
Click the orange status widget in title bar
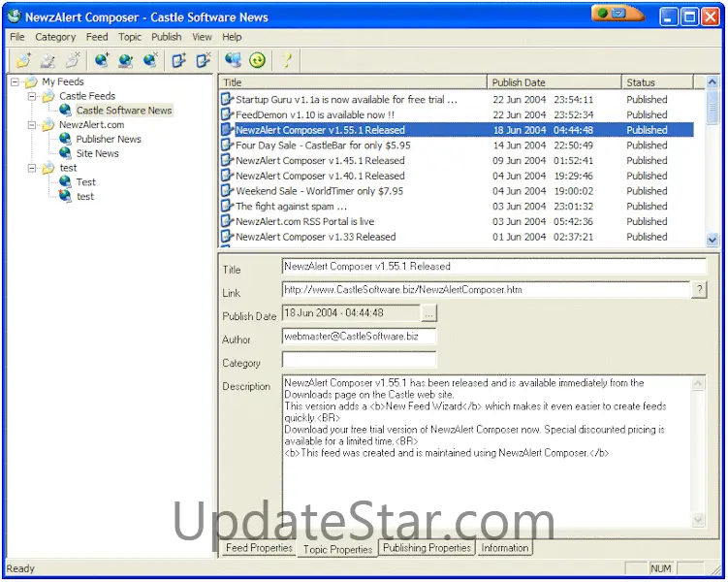coord(617,14)
